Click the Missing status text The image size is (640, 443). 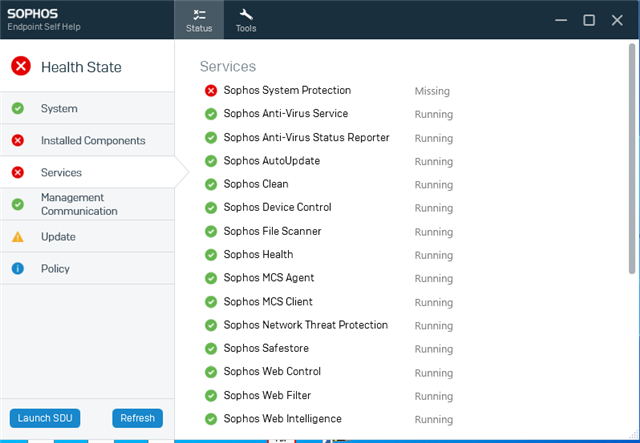432,91
